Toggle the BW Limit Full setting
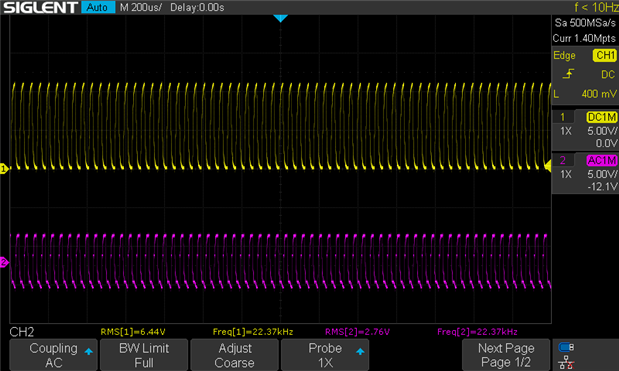This screenshot has width=619, height=371. (144, 355)
